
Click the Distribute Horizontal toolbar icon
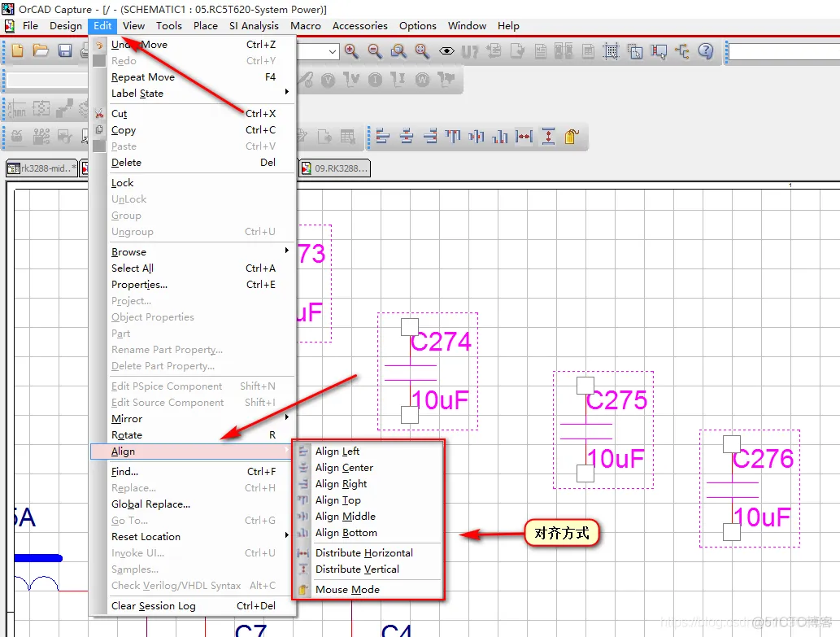click(x=524, y=136)
